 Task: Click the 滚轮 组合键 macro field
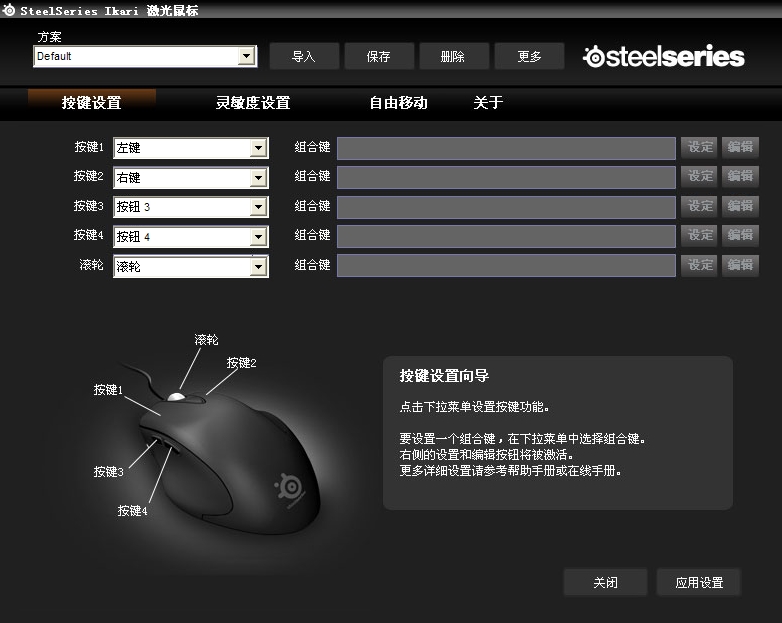coord(506,266)
